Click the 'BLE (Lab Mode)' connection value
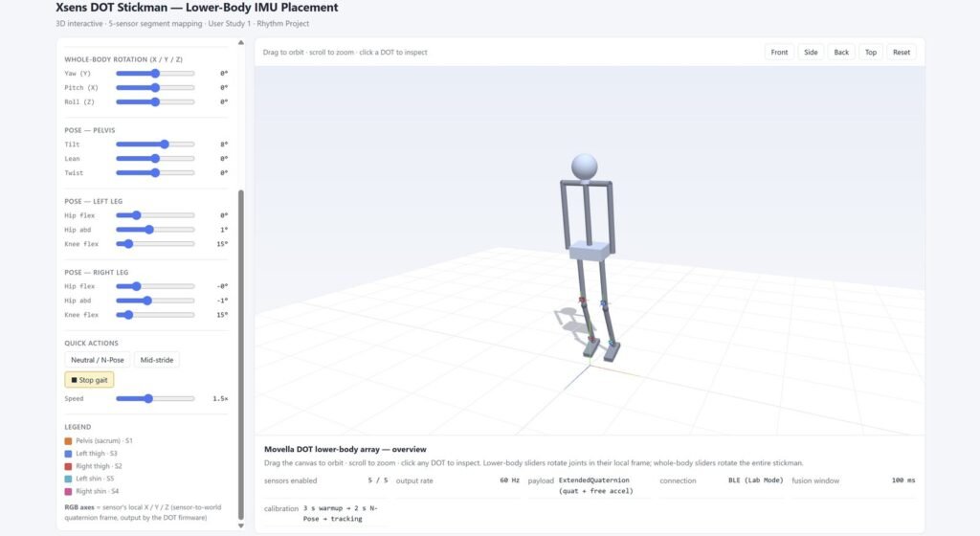This screenshot has width=980, height=536. tap(755, 480)
